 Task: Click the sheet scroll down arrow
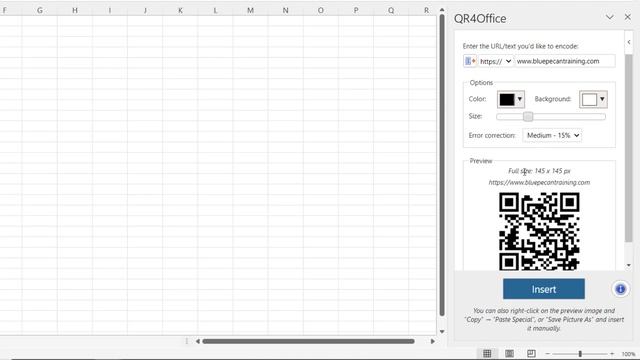[x=442, y=331]
